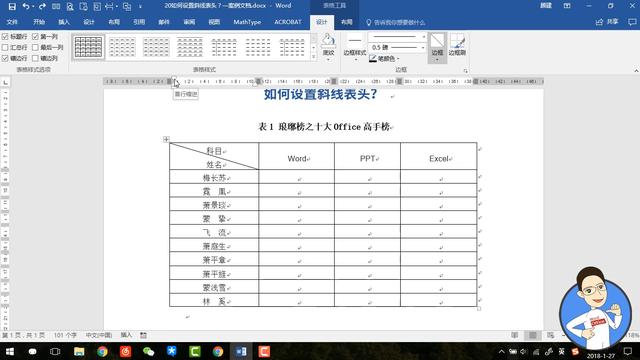
Task: Toggle the 第一列 (First Column) checkbox
Action: pyautogui.click(x=36, y=37)
